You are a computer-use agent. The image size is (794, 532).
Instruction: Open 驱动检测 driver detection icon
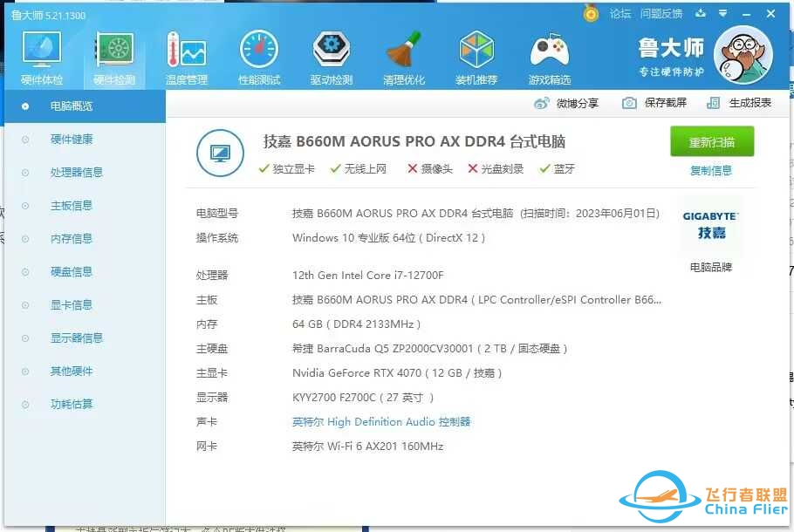pos(332,58)
